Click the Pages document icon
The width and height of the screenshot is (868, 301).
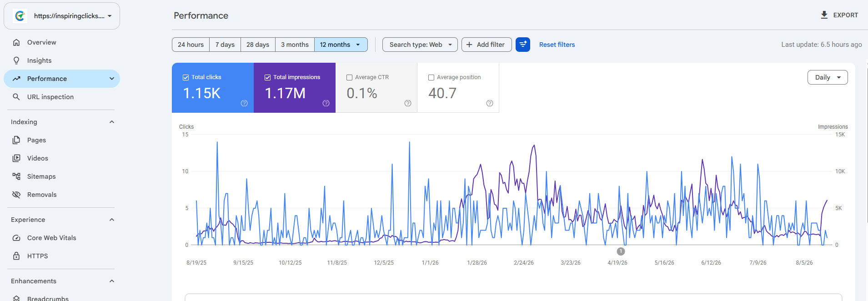click(x=16, y=140)
